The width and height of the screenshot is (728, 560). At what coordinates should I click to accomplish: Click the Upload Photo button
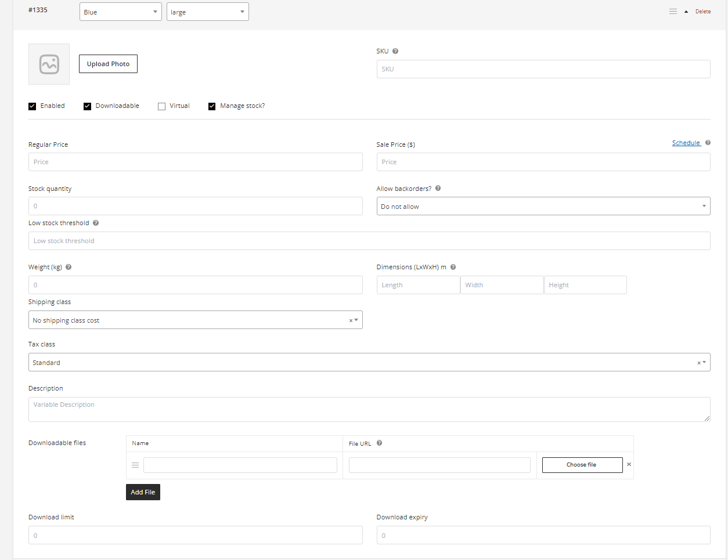pos(108,64)
